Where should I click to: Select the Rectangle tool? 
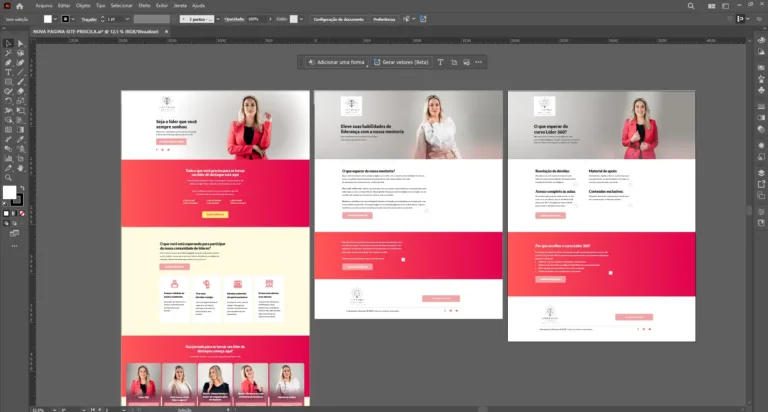click(8, 82)
